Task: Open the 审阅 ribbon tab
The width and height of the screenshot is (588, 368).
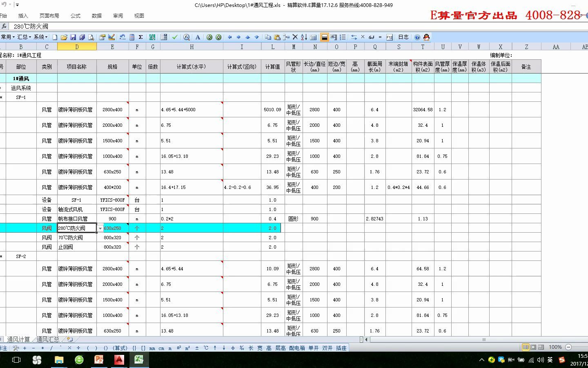Action: coord(118,16)
